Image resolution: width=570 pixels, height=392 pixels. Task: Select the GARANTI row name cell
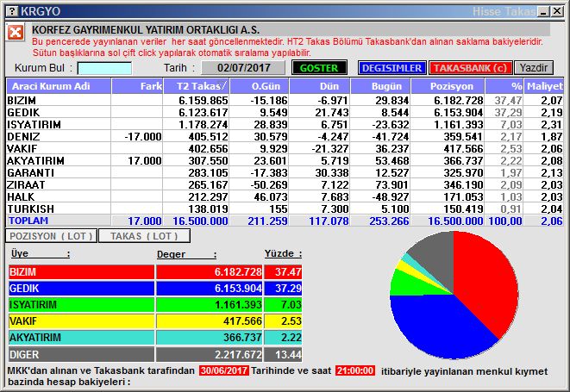59,172
